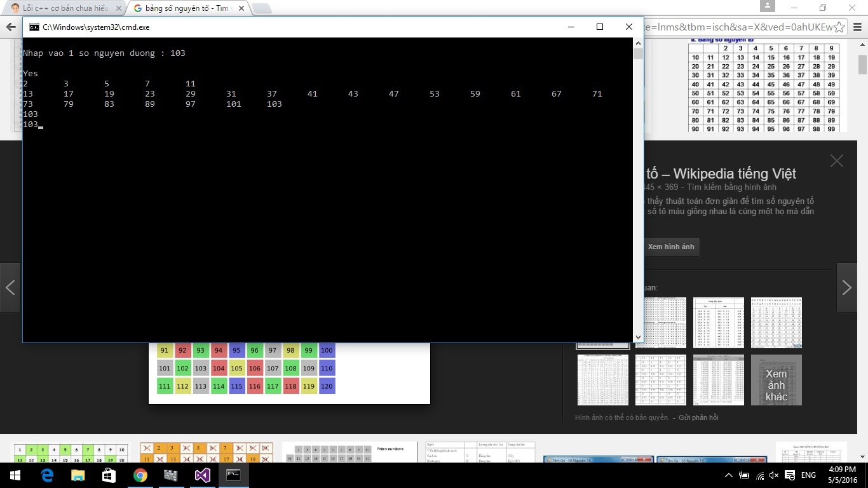Go to the next image with right arrow

pos(846,288)
